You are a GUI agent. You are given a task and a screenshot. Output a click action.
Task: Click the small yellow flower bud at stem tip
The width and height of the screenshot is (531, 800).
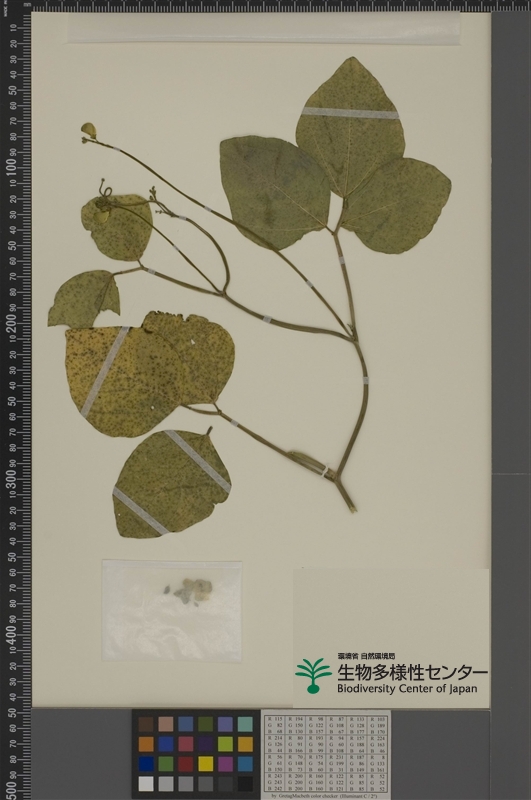click(x=89, y=131)
